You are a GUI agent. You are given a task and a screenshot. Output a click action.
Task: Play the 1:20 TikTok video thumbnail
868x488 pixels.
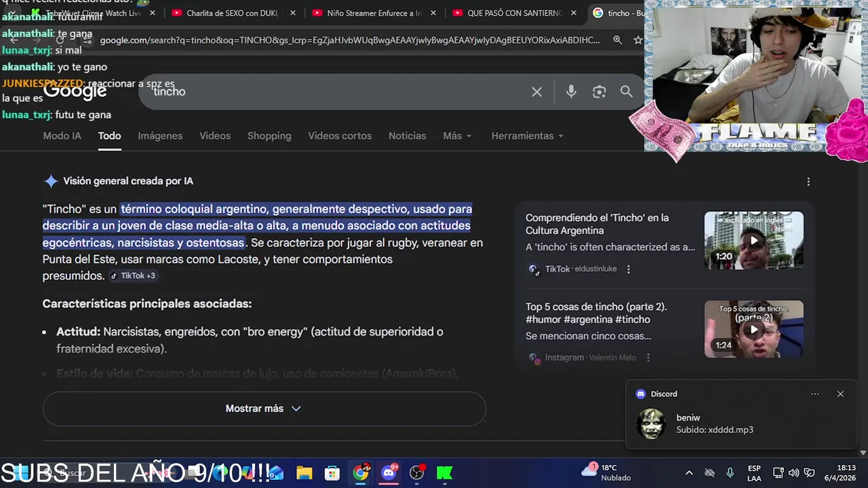coord(753,241)
